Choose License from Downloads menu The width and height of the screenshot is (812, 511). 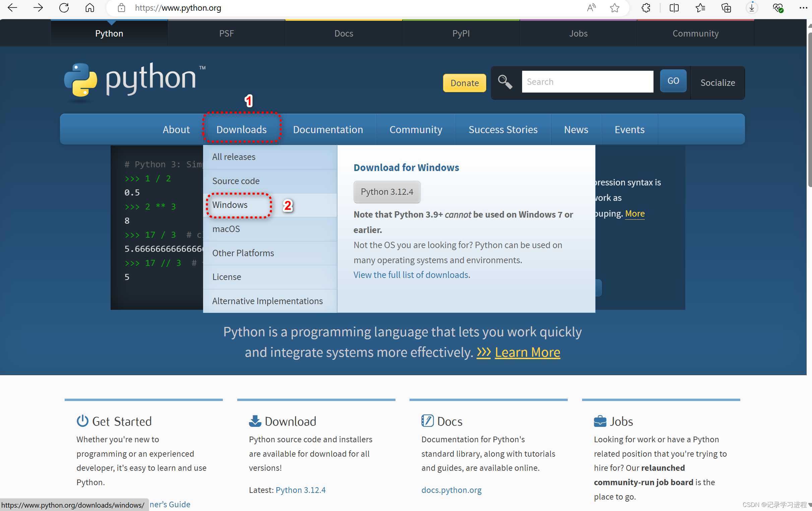click(270, 277)
